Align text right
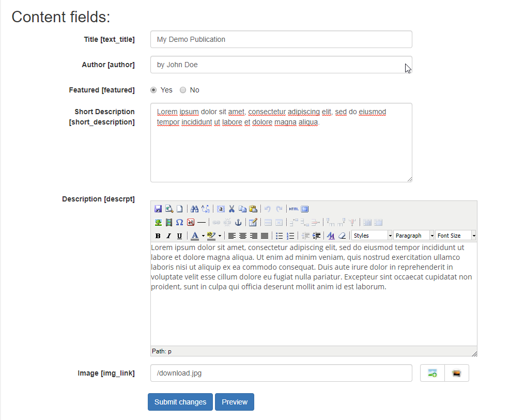Screen dimensions: 525x420 point(254,236)
